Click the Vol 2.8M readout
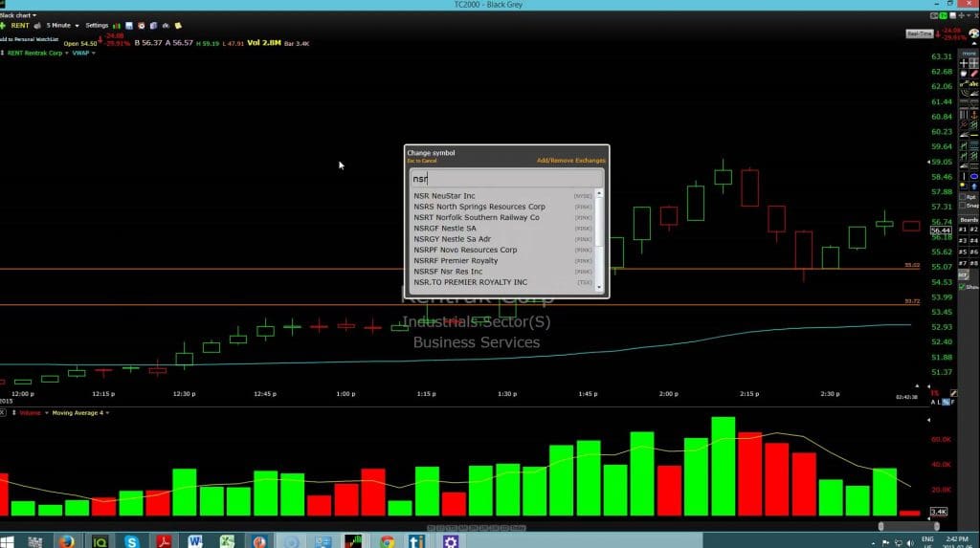980x548 pixels. [x=264, y=42]
